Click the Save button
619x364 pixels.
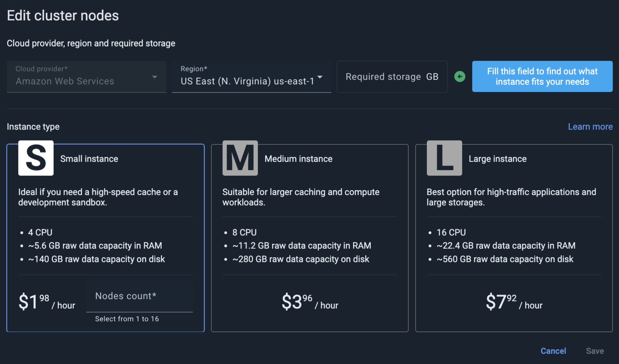595,351
